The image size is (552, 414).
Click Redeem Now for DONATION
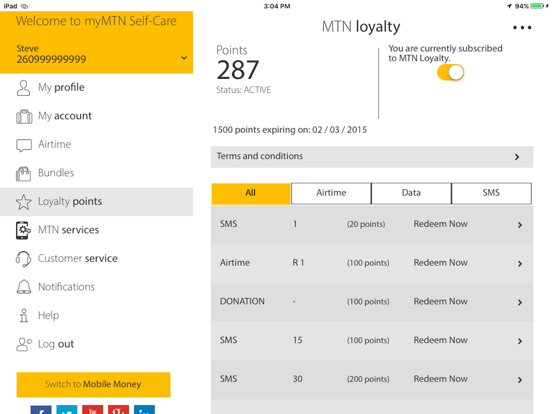(440, 302)
